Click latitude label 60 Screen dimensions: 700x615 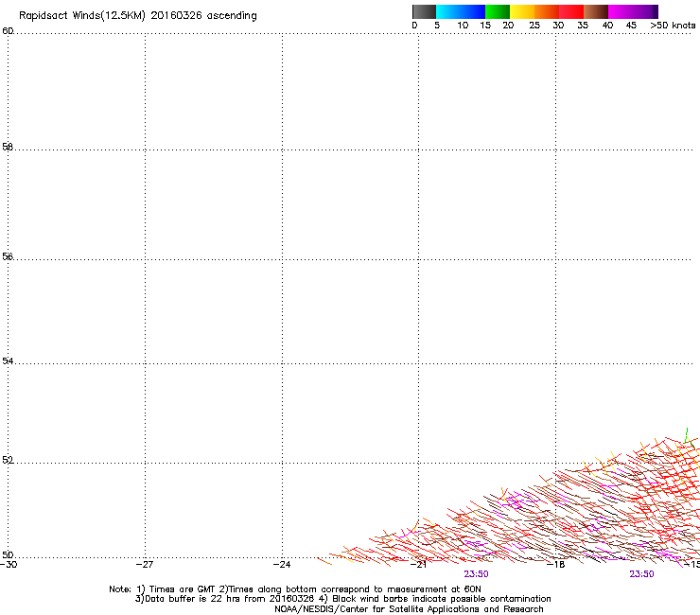click(8, 31)
